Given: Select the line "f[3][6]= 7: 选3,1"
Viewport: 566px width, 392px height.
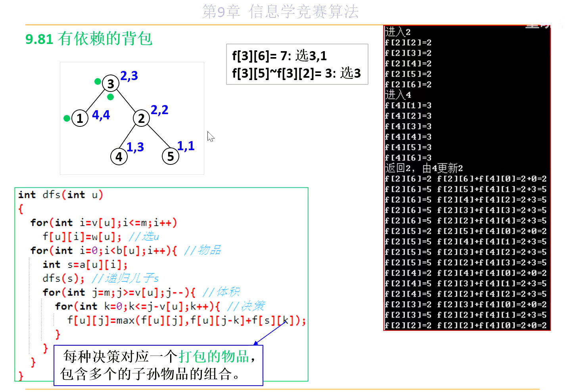Looking at the screenshot, I should click(280, 55).
